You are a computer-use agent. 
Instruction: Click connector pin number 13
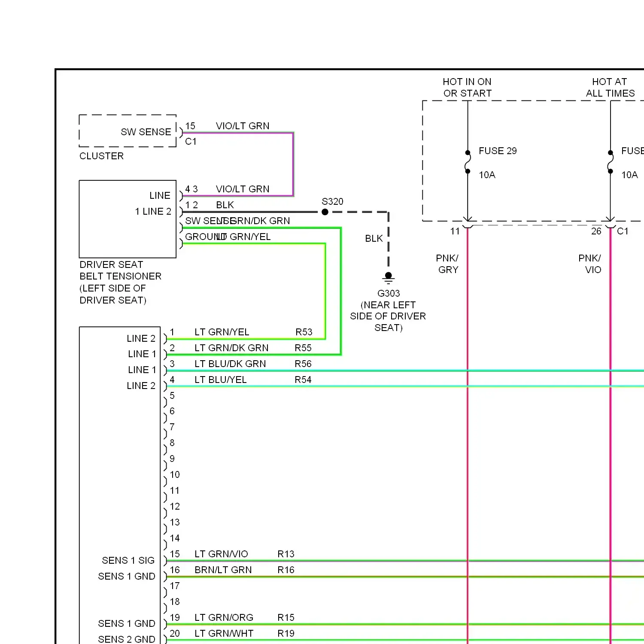click(x=175, y=522)
